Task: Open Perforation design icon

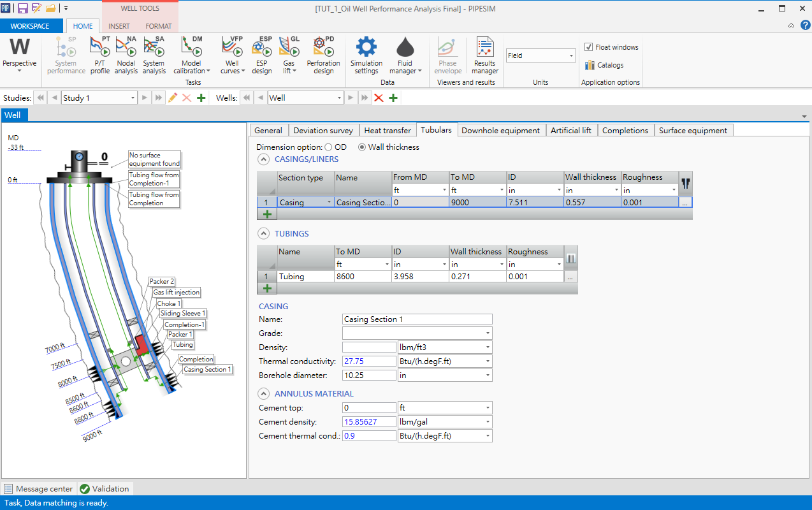Action: click(x=323, y=55)
